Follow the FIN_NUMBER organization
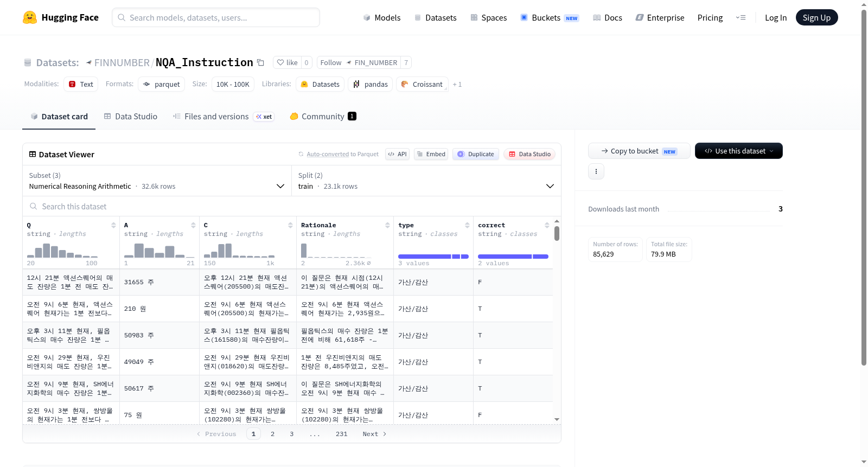Screen dimensions: 868x467 pyautogui.click(x=359, y=62)
